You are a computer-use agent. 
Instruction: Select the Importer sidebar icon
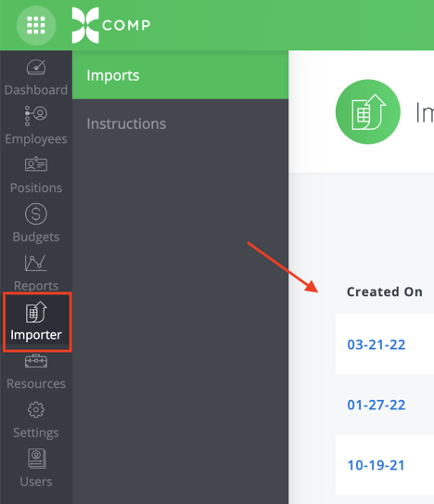point(36,312)
